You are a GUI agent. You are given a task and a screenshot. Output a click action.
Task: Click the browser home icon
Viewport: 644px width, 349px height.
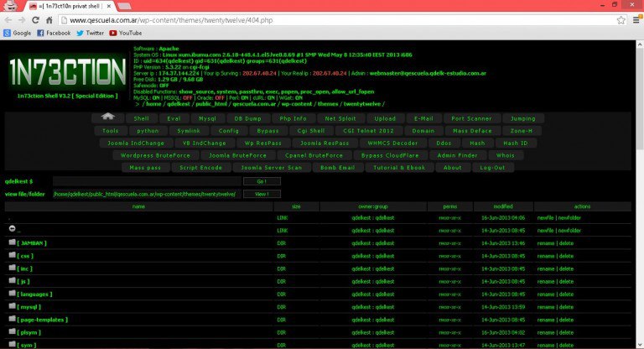(x=49, y=20)
